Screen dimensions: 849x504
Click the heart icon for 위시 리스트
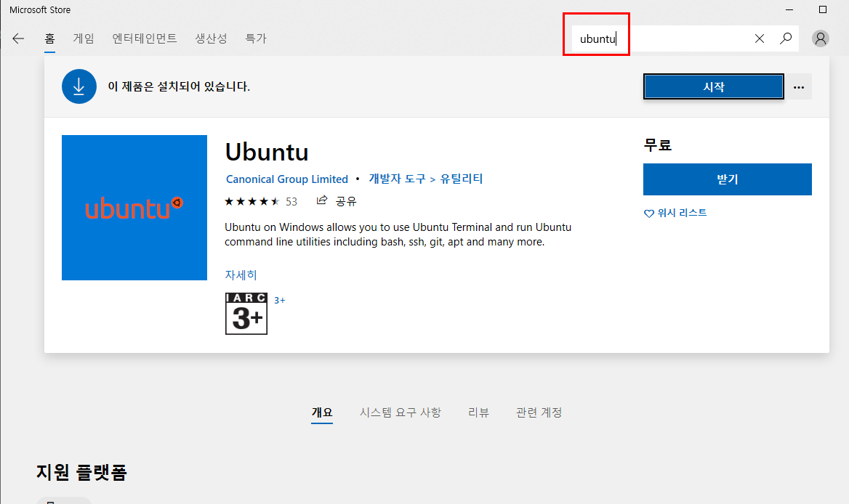coord(648,214)
